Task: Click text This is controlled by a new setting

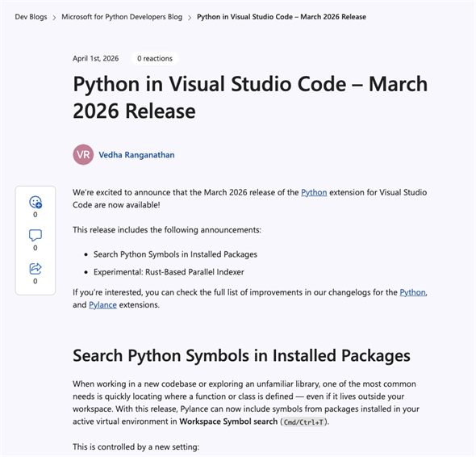Action: click(136, 447)
